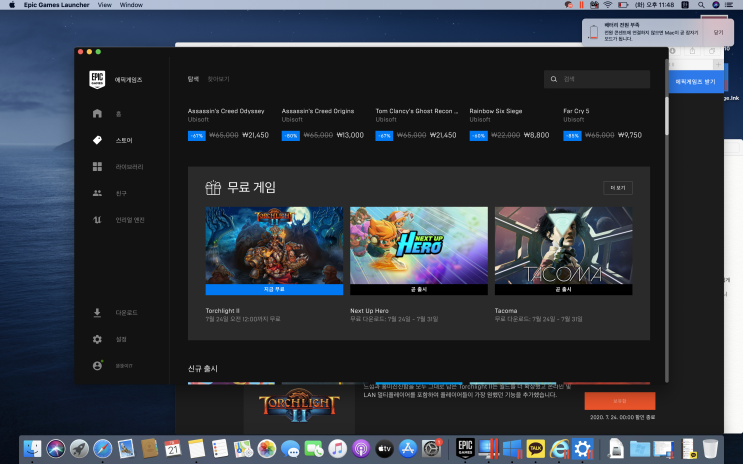This screenshot has height=464, width=743.
Task: Select the Store (스토어) tag icon
Action: point(97,140)
